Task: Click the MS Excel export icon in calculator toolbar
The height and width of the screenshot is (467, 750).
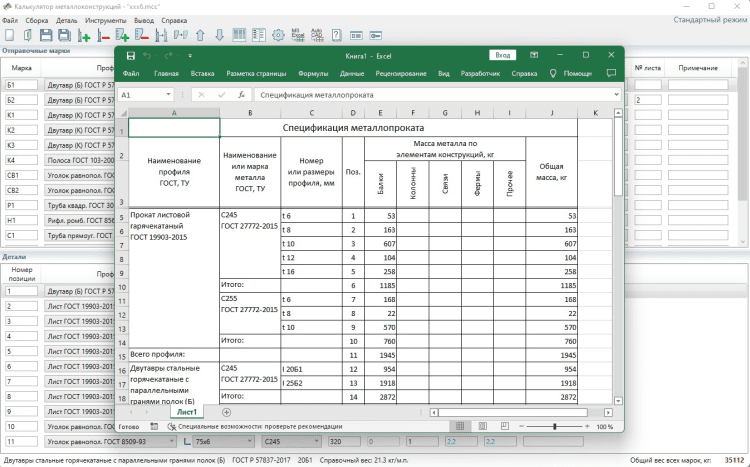Action: pyautogui.click(x=297, y=35)
